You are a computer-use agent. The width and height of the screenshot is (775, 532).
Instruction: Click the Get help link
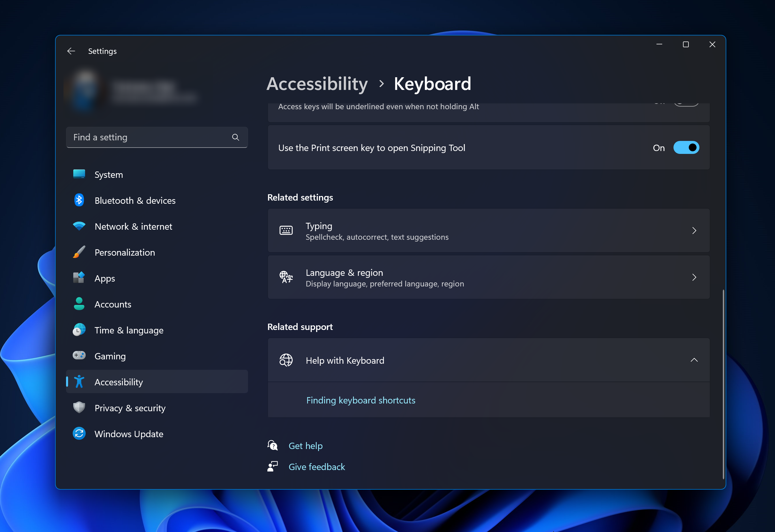coord(305,446)
